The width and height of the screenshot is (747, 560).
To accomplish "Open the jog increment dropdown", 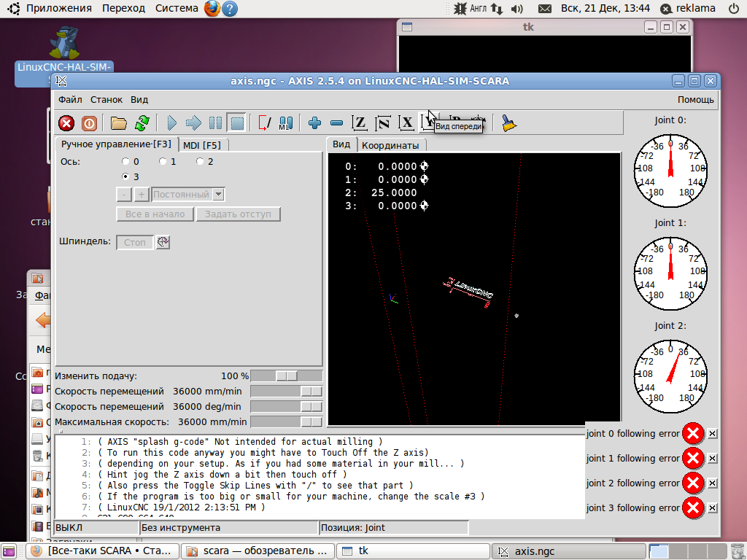I will [219, 195].
